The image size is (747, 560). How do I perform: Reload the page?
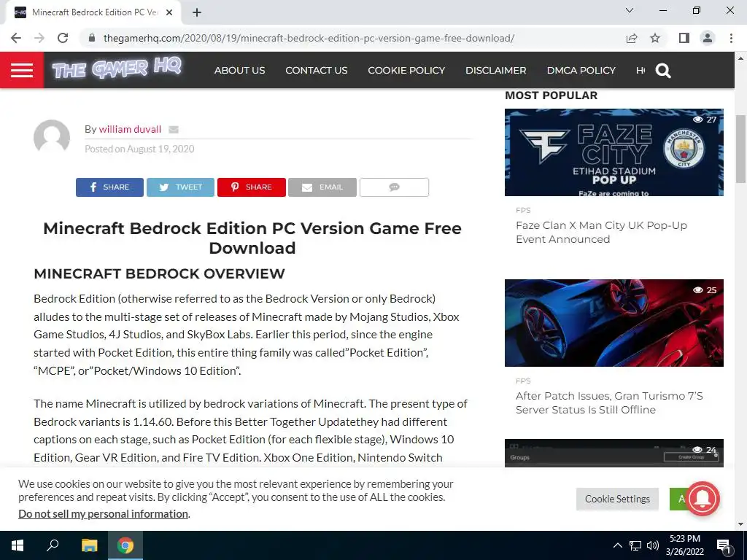point(63,38)
